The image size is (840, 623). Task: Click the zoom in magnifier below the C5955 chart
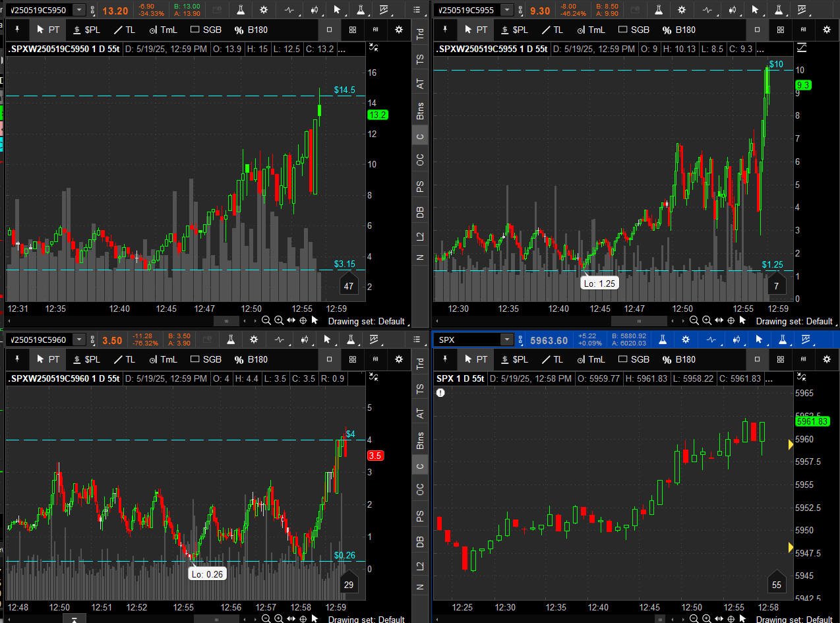pyautogui.click(x=706, y=320)
